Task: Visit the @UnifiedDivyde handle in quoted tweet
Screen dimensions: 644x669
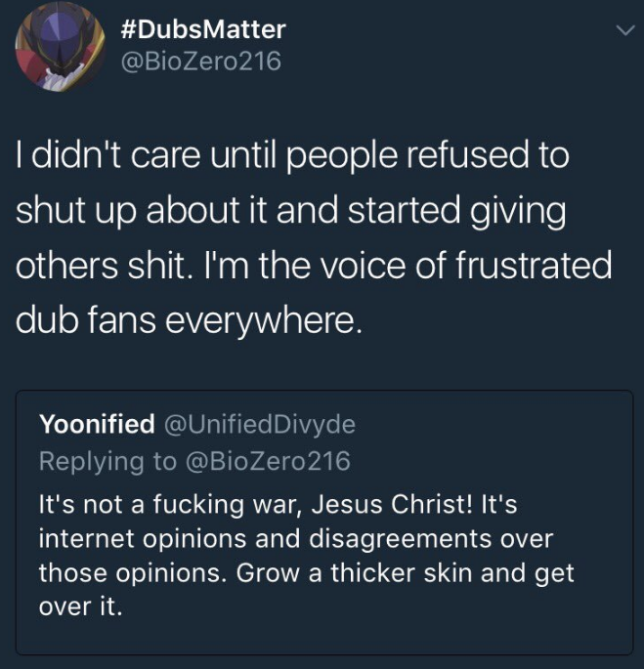Action: click(x=260, y=424)
